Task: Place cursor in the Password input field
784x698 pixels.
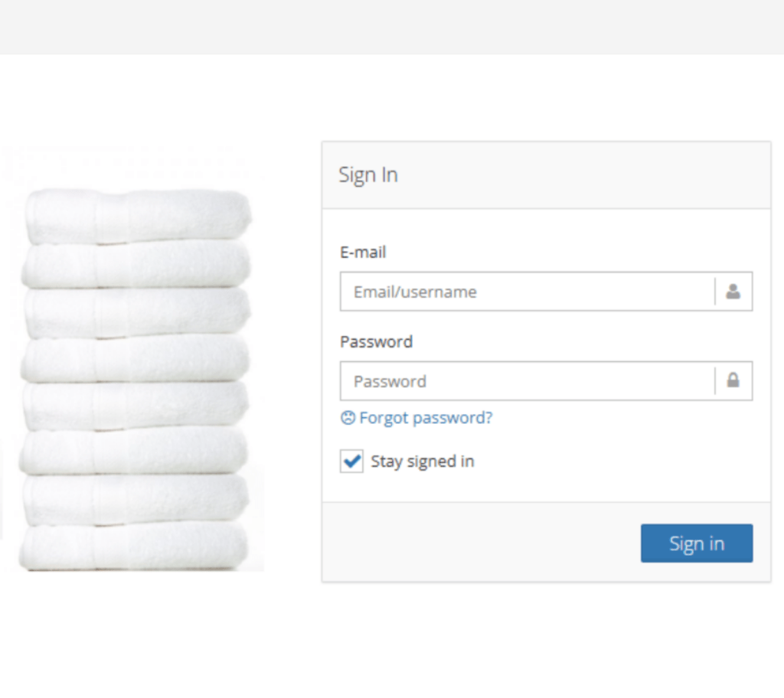Action: pyautogui.click(x=498, y=380)
